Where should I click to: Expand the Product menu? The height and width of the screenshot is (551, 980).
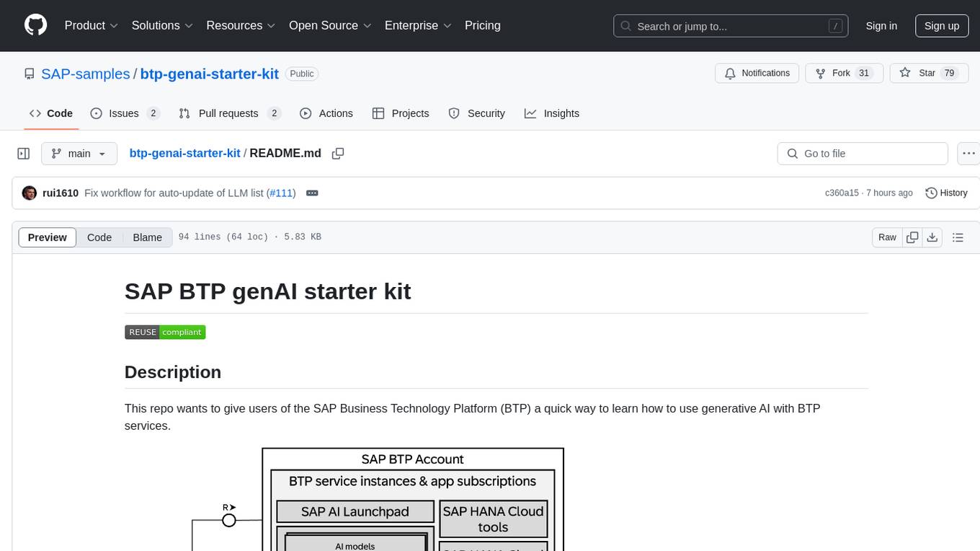(x=92, y=25)
